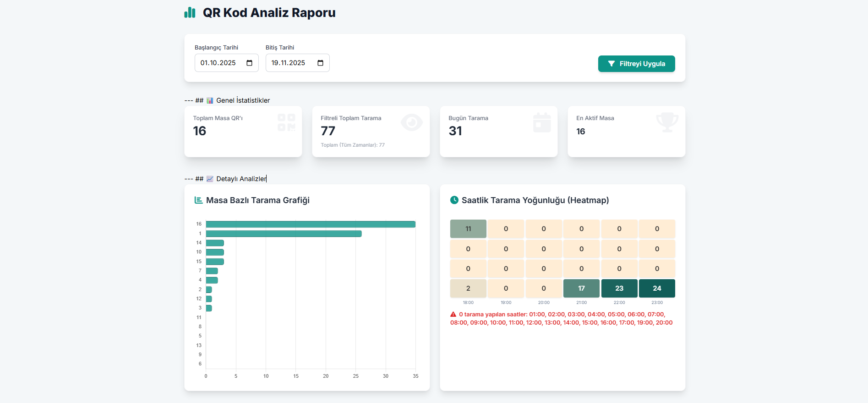Open the end date calendar picker icon

[320, 63]
